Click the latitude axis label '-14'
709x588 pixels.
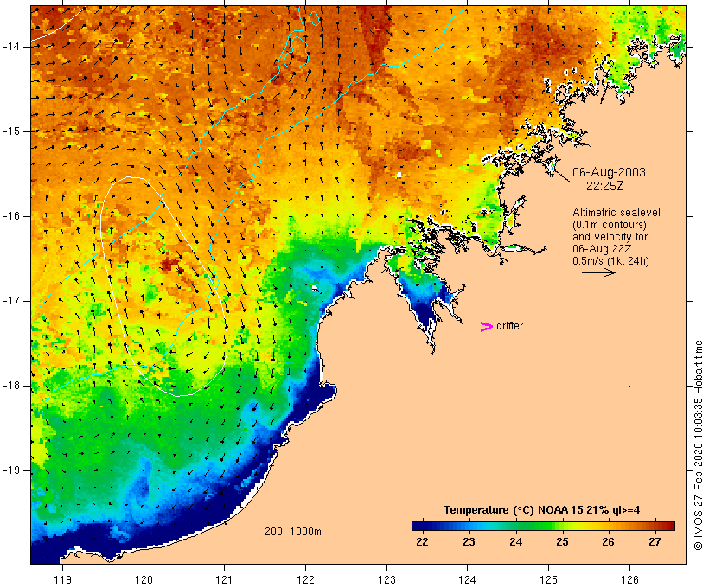click(x=11, y=47)
